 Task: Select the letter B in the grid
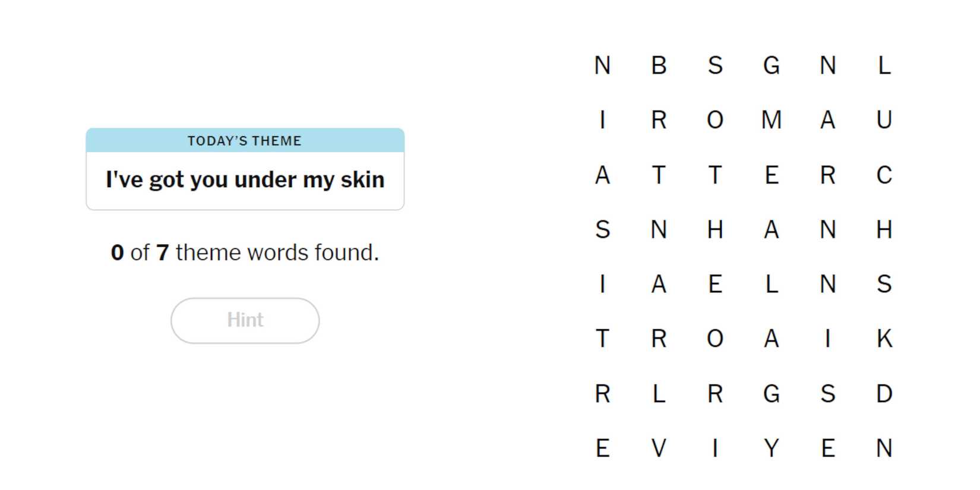pyautogui.click(x=659, y=65)
